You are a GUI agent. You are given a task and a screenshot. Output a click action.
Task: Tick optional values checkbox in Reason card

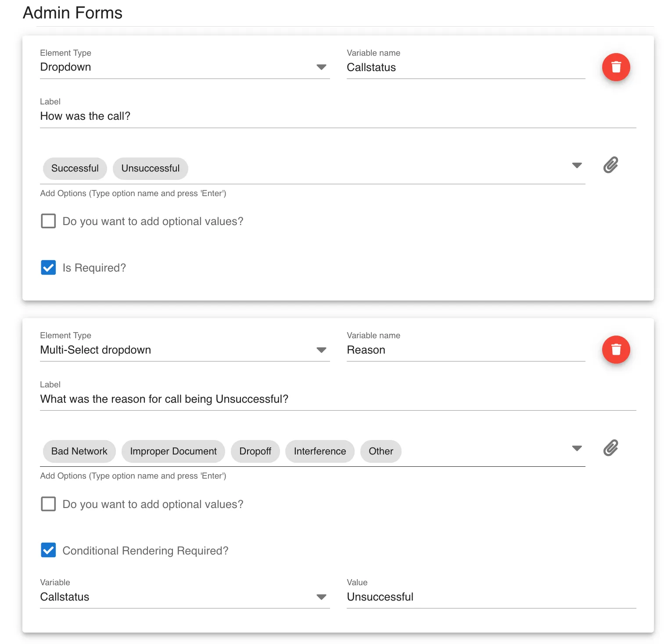[x=48, y=504]
